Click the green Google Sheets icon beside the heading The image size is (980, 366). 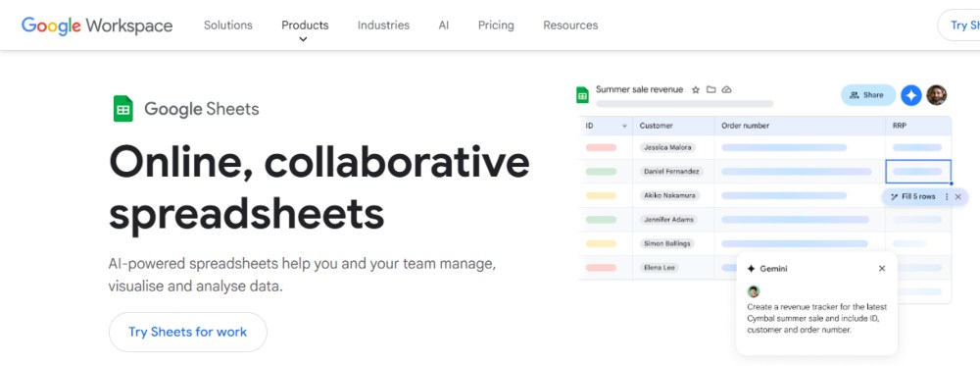pyautogui.click(x=123, y=108)
